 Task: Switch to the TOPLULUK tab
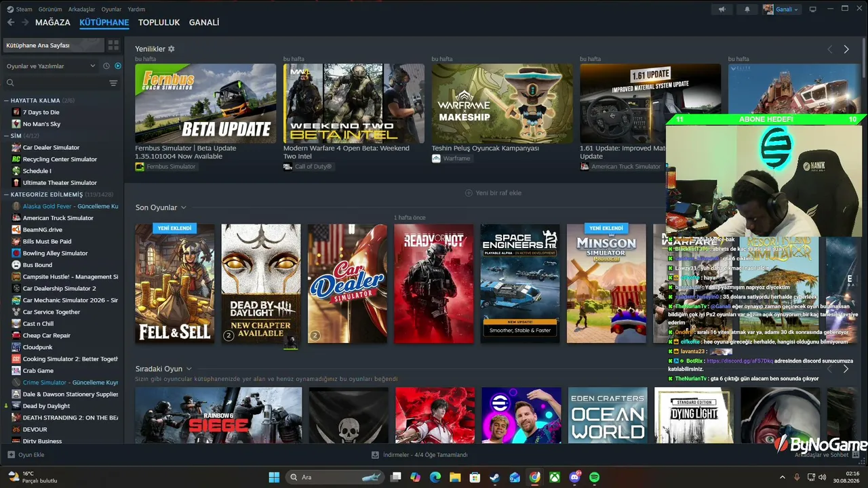159,22
